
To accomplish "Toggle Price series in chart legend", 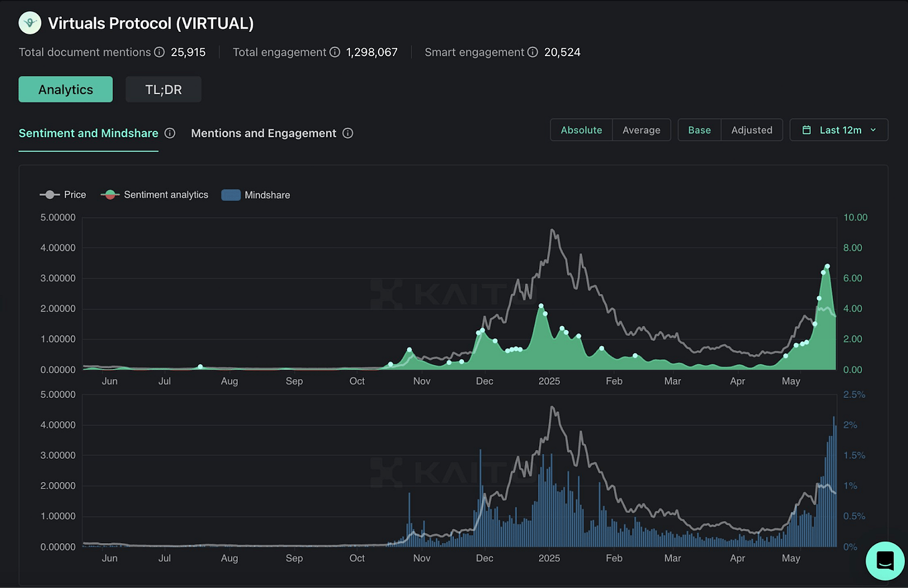I will (63, 195).
